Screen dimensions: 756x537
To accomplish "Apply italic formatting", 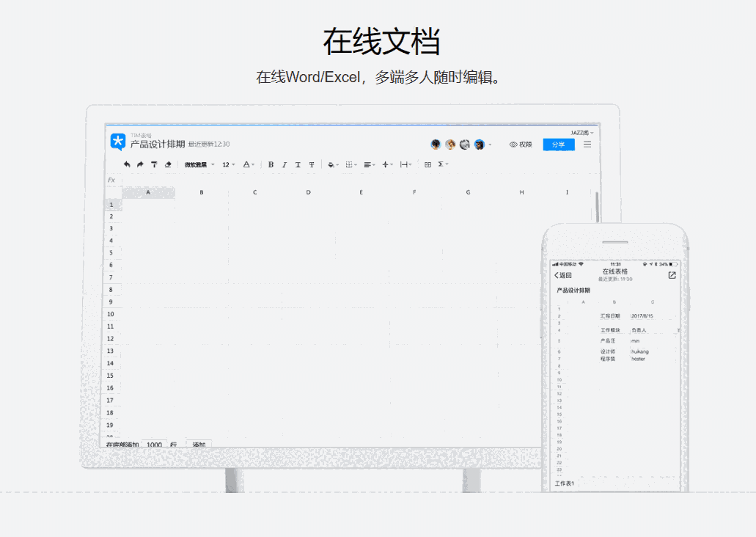I will coord(283,164).
